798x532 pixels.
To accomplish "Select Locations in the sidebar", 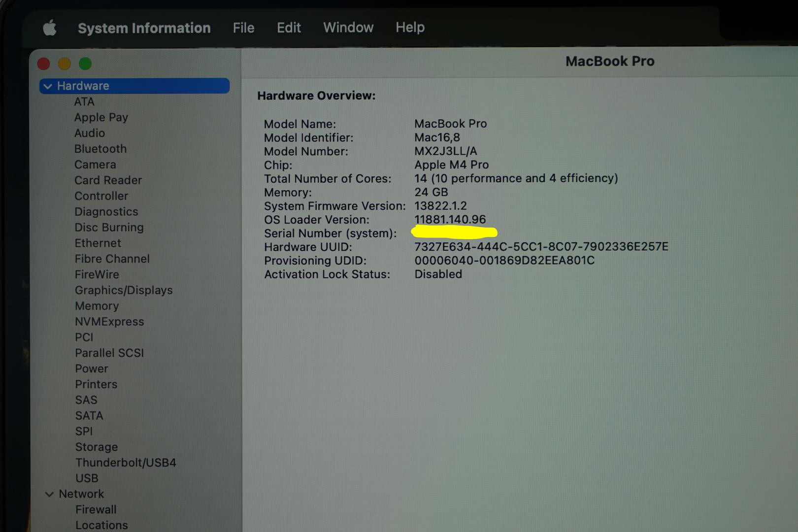I will (101, 525).
